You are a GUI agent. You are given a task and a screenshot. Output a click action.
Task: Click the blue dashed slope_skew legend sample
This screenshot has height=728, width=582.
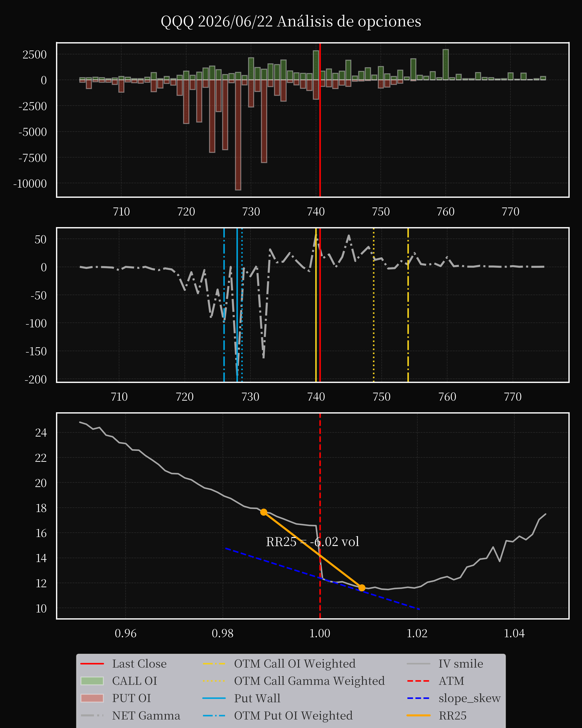point(419,698)
